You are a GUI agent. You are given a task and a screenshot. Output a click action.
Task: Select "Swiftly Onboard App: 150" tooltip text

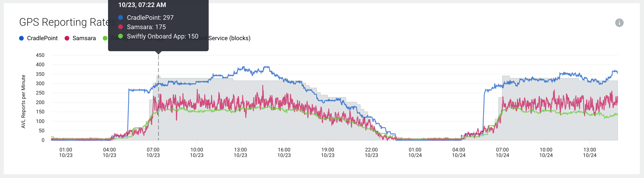point(162,36)
